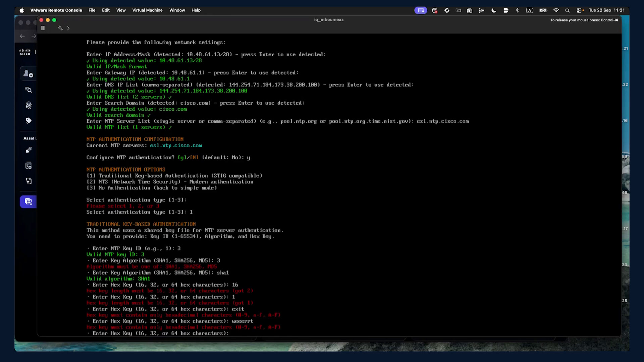Open the document settings icon in the Cisco sidebar

pyautogui.click(x=29, y=166)
